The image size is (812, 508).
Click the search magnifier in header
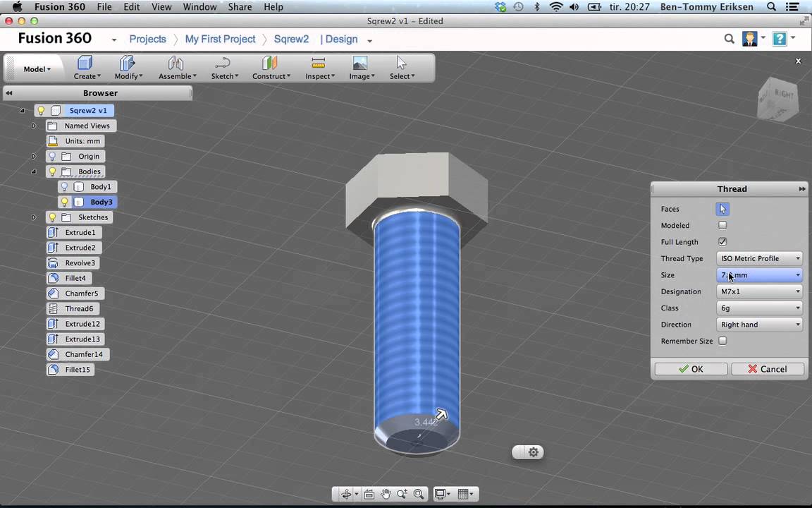[729, 39]
